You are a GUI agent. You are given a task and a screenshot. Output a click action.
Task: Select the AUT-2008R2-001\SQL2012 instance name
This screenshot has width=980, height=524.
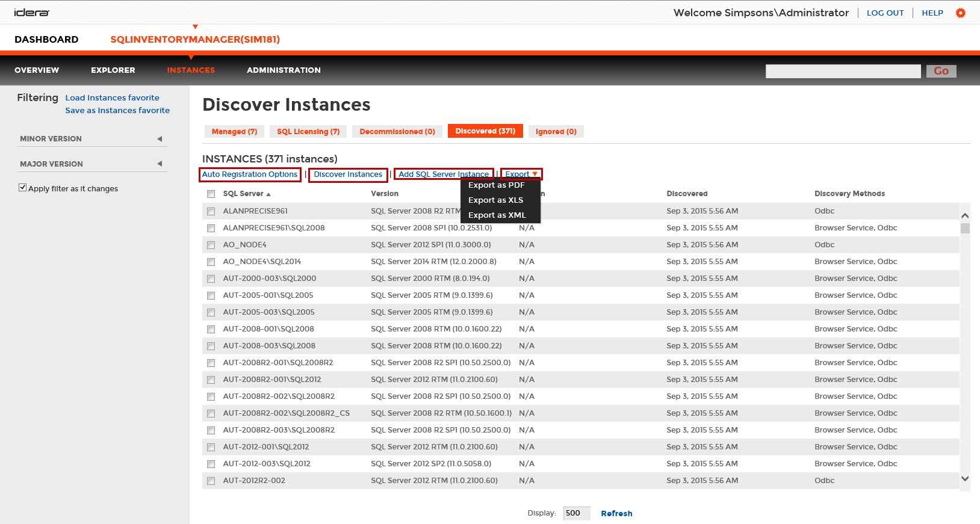pyautogui.click(x=272, y=380)
